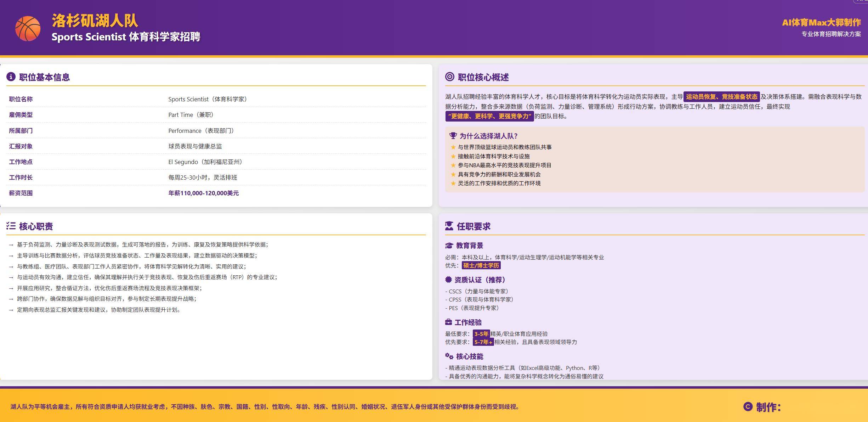Click the graduate icon beside 任职要求
Viewport: 868px width, 422px height.
(x=449, y=226)
